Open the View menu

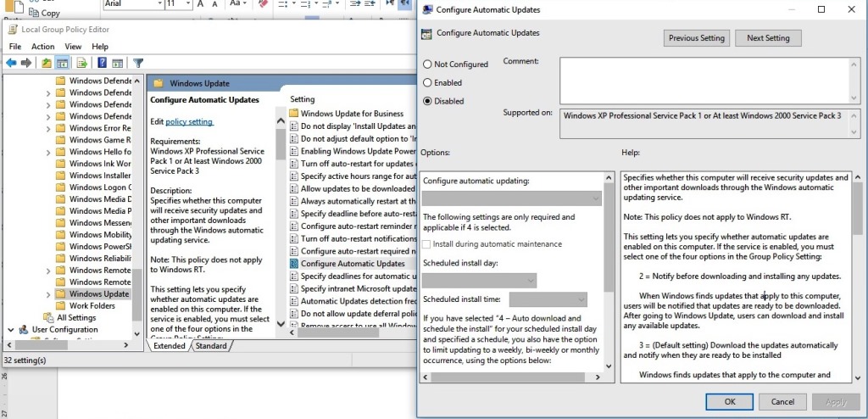tap(73, 47)
